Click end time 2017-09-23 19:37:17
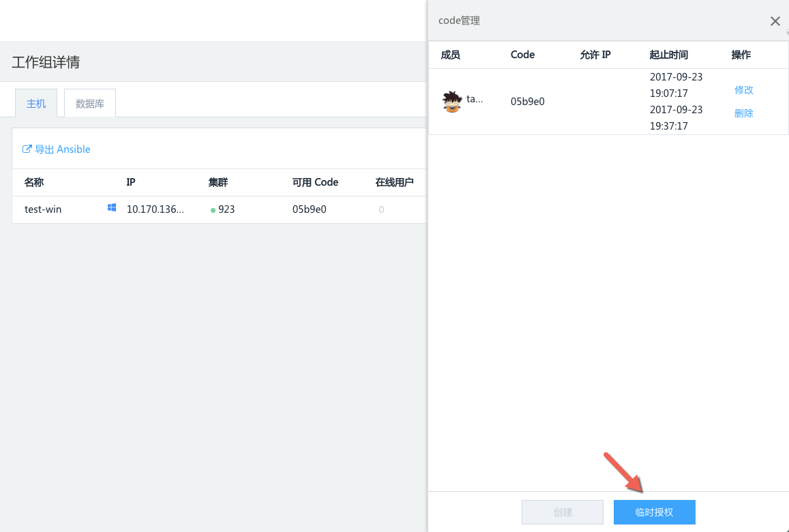 [676, 118]
